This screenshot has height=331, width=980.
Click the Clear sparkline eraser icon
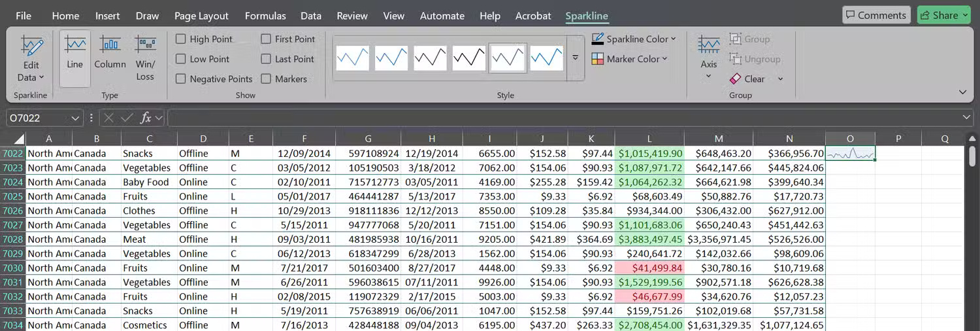point(735,79)
